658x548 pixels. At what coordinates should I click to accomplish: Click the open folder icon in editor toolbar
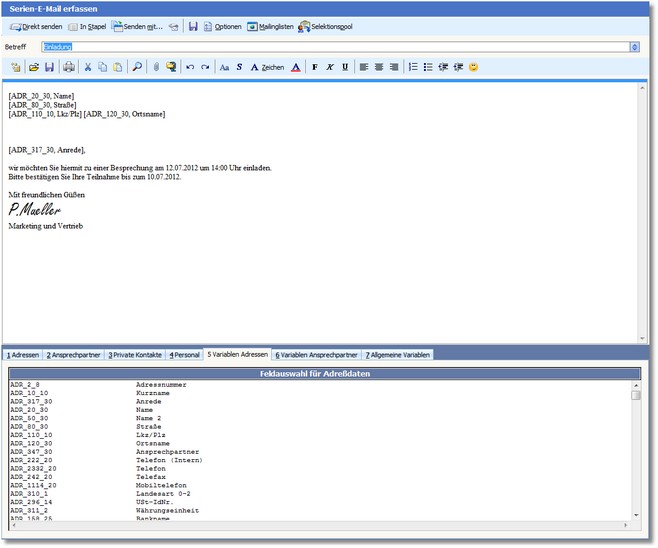[x=33, y=67]
